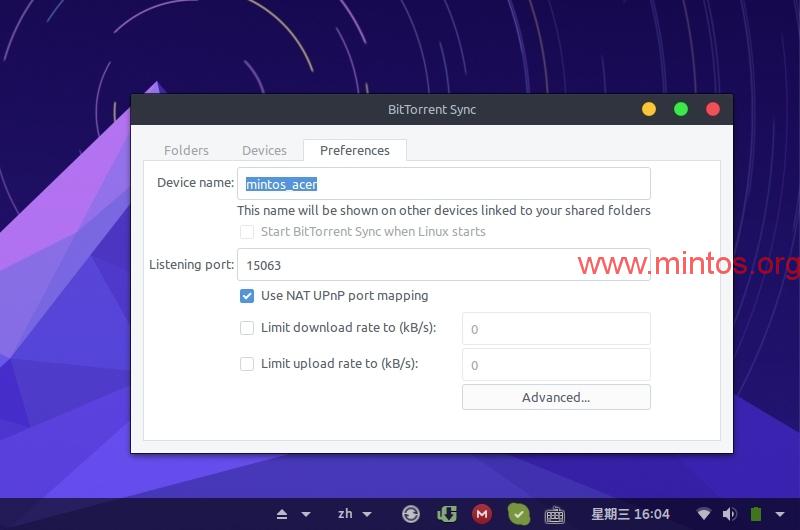Viewport: 800px width, 530px height.
Task: Click the Listening port field
Action: point(444,265)
